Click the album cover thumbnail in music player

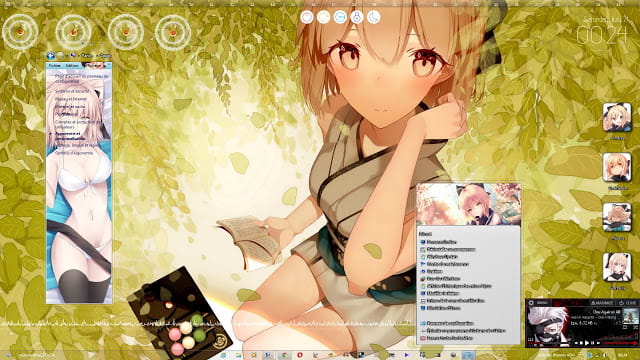tap(631, 316)
